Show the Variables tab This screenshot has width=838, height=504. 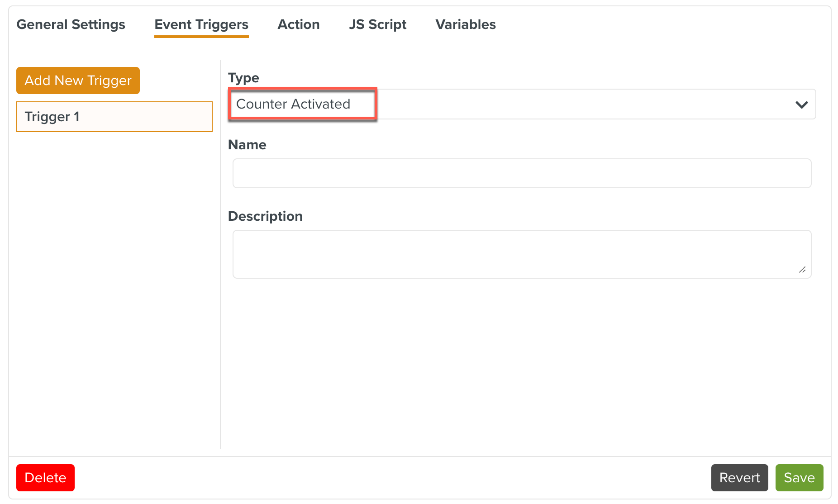[x=466, y=24]
